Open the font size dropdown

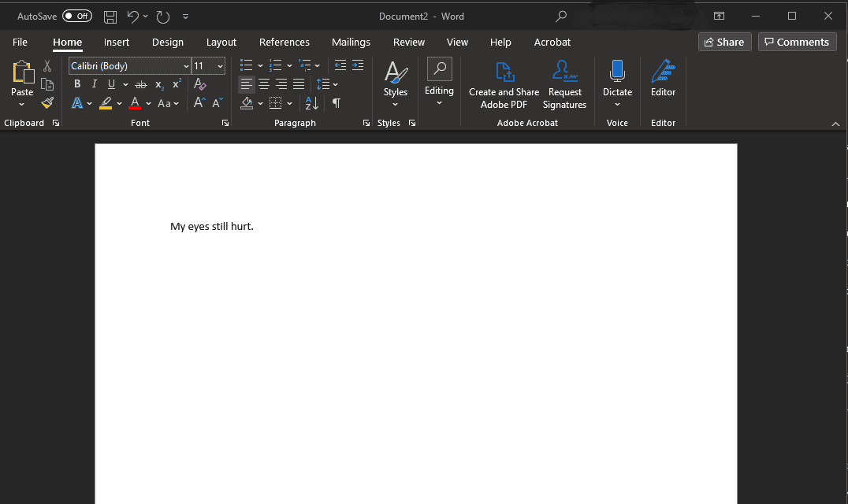tap(219, 65)
